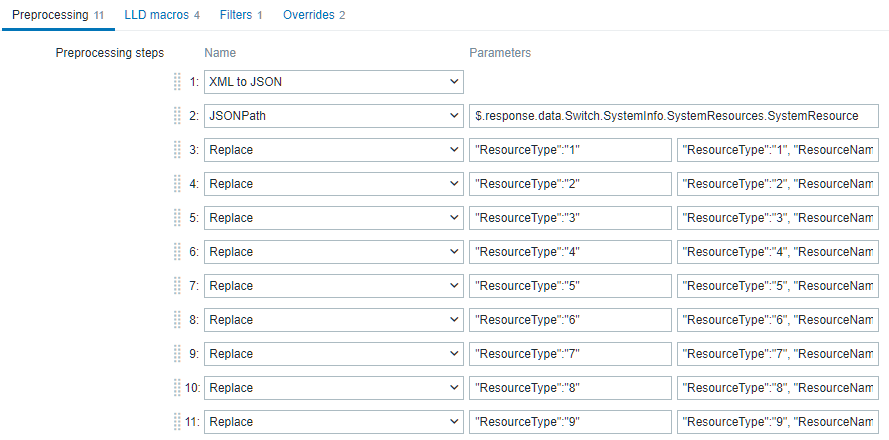This screenshot has width=889, height=440.
Task: Click drag handle for step 2 JSONPath
Action: 178,116
